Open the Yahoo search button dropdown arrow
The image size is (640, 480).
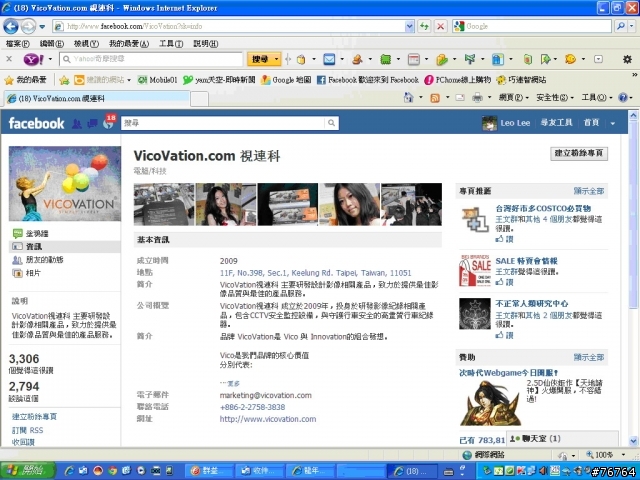click(x=276, y=60)
